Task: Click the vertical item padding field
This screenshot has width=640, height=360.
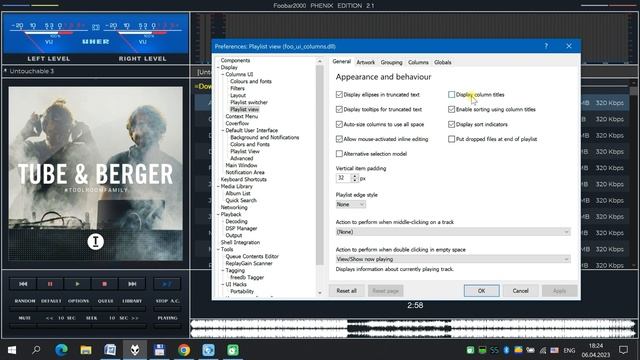Action: (x=343, y=178)
